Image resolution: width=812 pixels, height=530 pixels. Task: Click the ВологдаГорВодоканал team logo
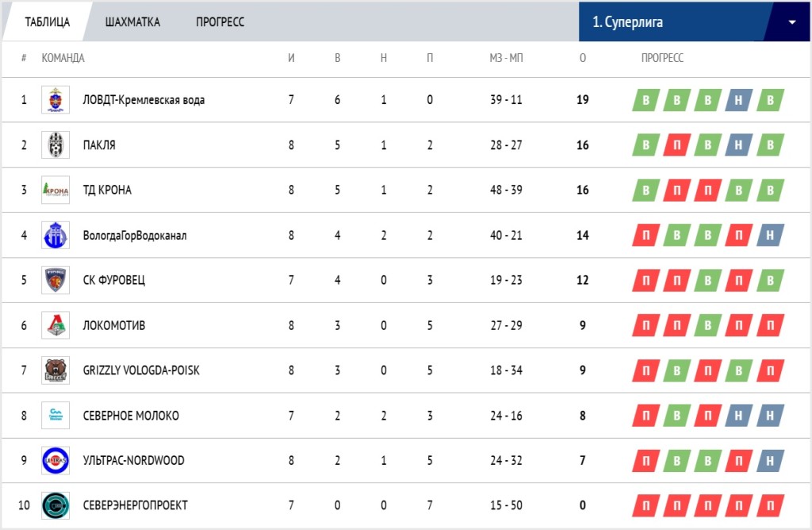(x=56, y=236)
